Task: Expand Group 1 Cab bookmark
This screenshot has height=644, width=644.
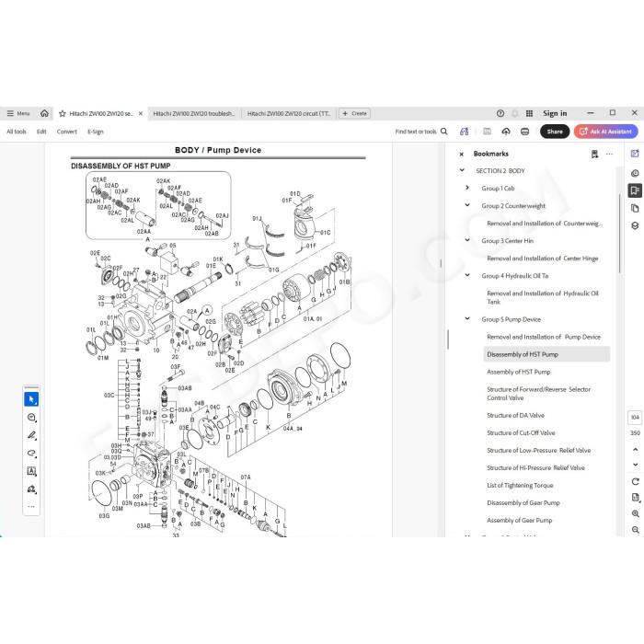Action: coord(467,188)
